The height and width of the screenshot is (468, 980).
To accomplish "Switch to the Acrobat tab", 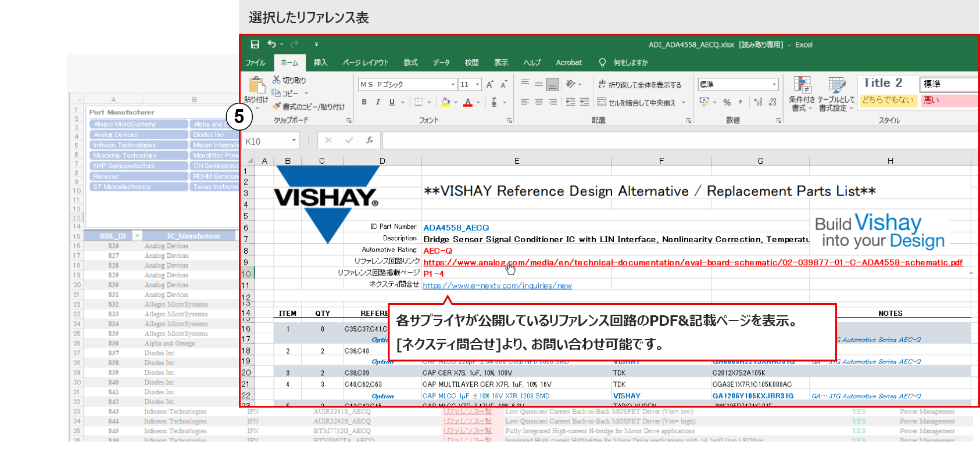I will click(569, 63).
